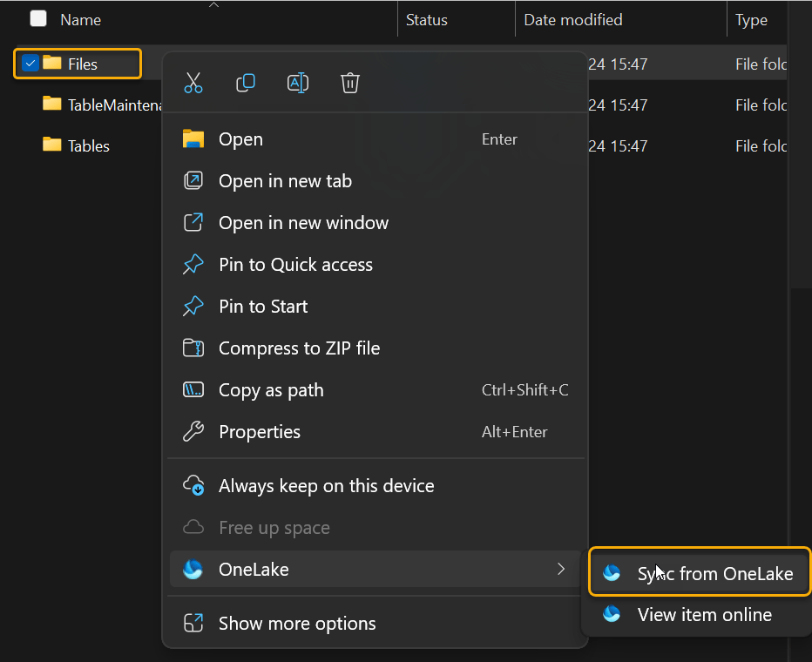Open Show more options
812x662 pixels.
296,624
